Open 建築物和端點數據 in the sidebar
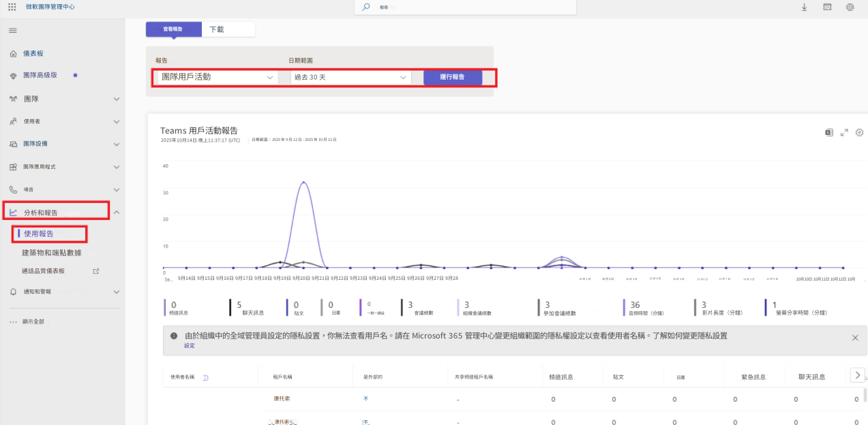This screenshot has height=425, width=868. click(52, 253)
